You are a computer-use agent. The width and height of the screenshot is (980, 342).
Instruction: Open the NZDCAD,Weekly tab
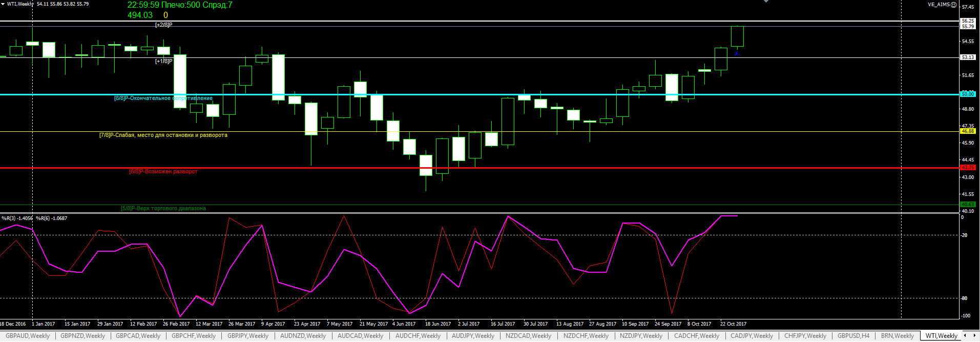pos(528,336)
